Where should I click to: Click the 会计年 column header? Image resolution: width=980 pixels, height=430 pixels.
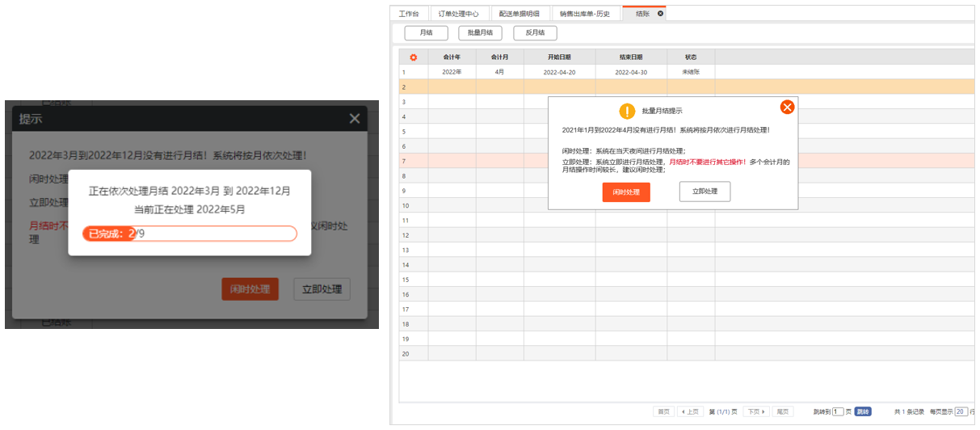pyautogui.click(x=452, y=57)
